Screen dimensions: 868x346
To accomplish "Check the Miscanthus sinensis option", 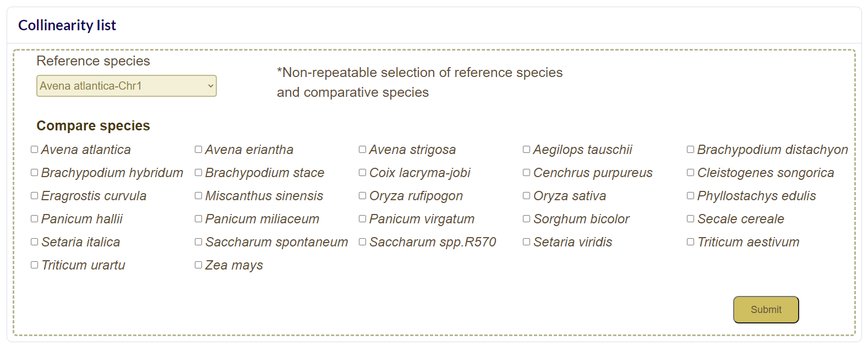I will click(199, 196).
